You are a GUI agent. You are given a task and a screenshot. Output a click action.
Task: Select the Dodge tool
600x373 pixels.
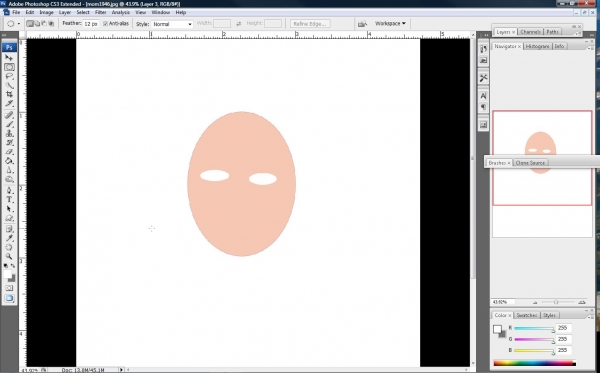click(x=9, y=179)
